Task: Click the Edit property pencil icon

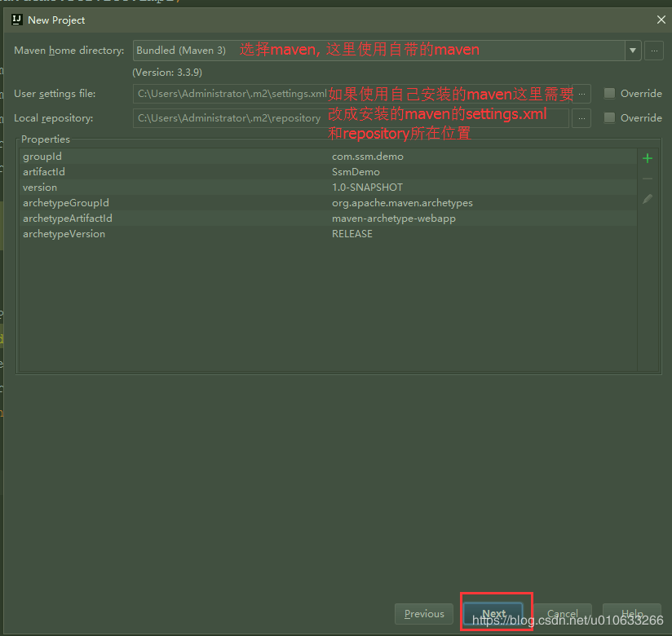Action: tap(648, 198)
